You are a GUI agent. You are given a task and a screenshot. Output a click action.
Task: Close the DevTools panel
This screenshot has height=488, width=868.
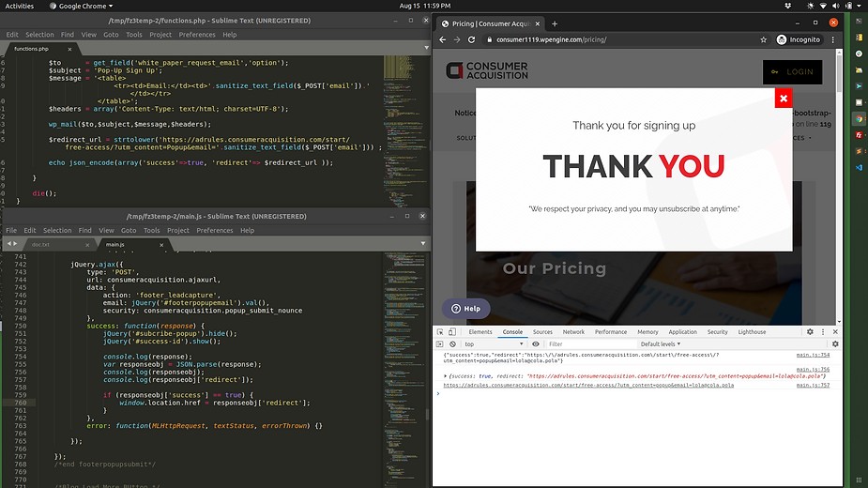pos(835,332)
